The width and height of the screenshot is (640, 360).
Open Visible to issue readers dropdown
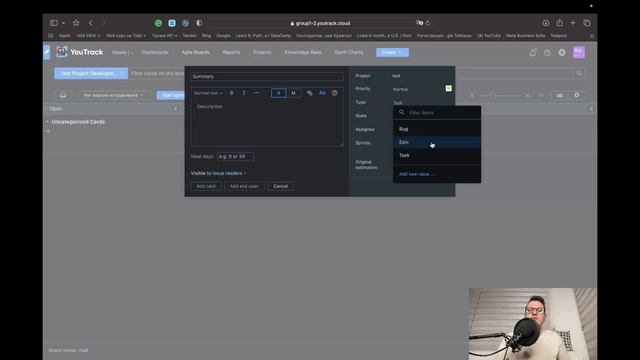[218, 173]
